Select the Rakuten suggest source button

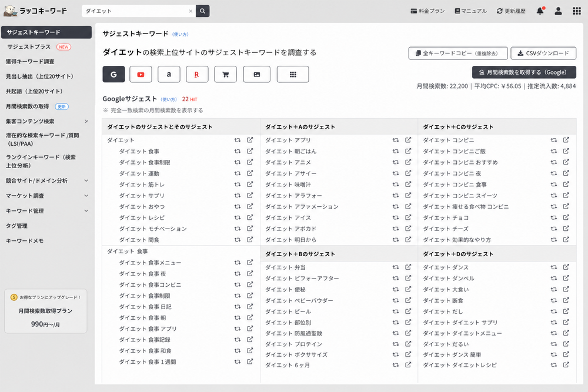(x=197, y=74)
